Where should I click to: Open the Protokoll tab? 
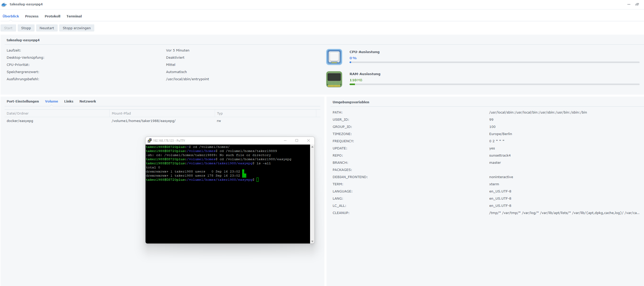53,16
